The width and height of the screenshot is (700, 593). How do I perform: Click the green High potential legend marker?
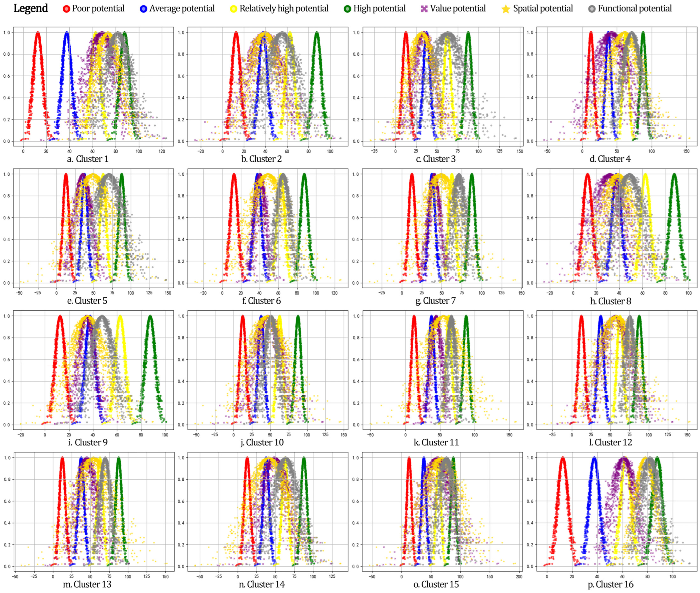348,9
